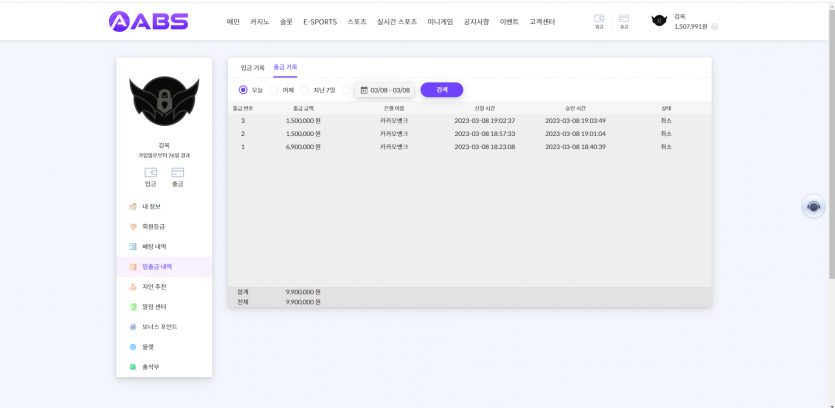
Task: Click the page vertical scrollbar thumb
Action: (831, 144)
